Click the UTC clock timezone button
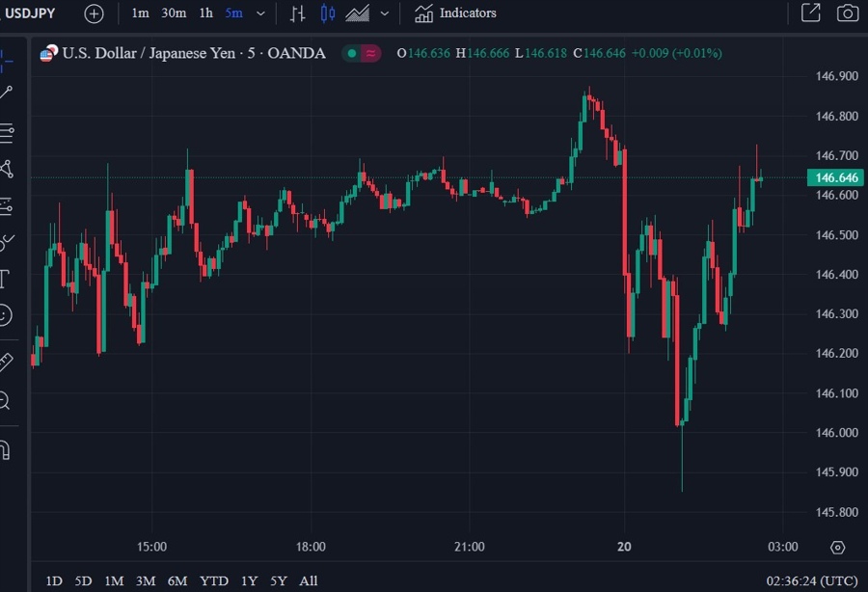Viewport: 868px width, 592px height. click(811, 580)
